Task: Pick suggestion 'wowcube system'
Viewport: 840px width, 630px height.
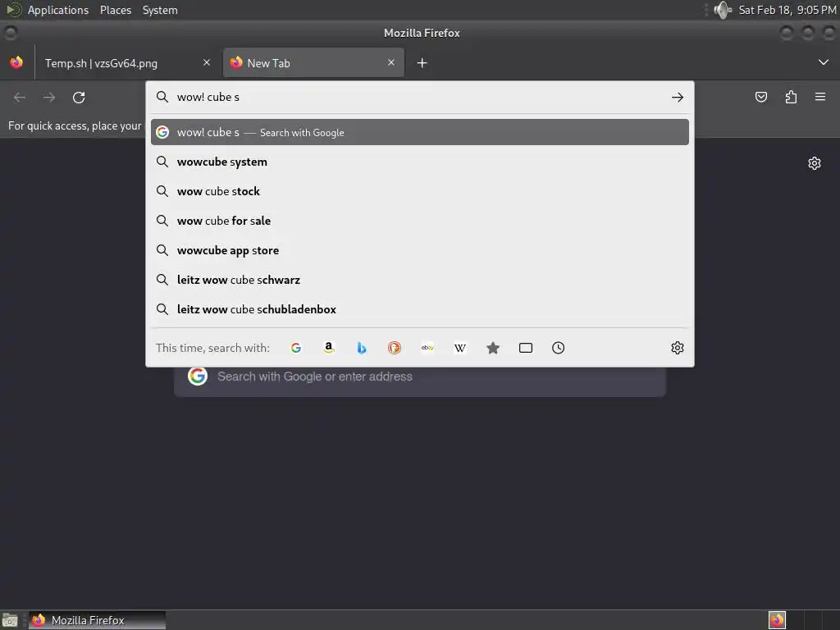Action: (420, 162)
